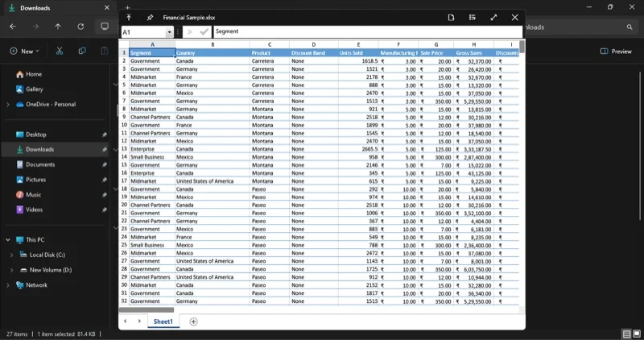644x340 pixels.
Task: Click the checkmark confirm icon in formula bar
Action: click(204, 31)
